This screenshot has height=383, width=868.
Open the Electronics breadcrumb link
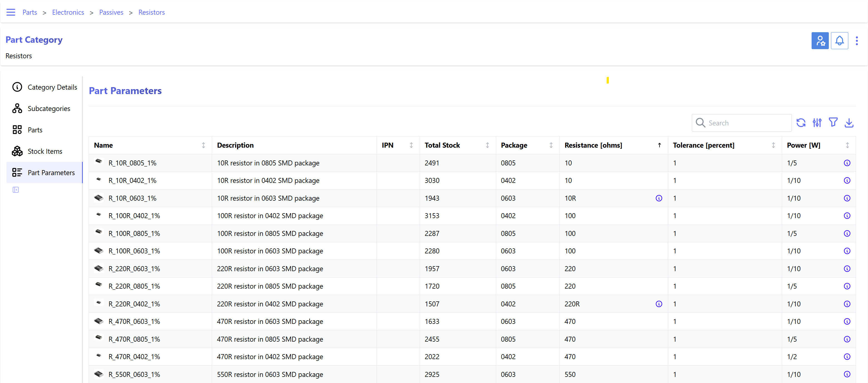point(68,12)
